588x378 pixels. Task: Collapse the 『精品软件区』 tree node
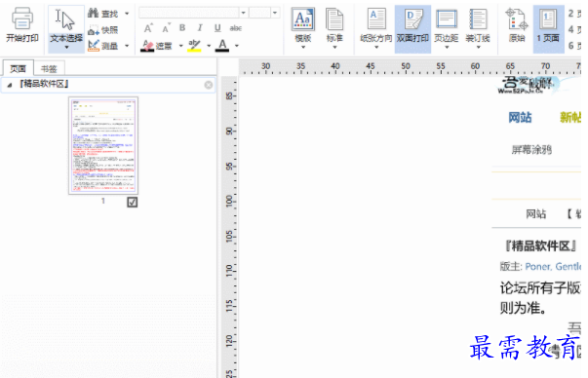(10, 85)
